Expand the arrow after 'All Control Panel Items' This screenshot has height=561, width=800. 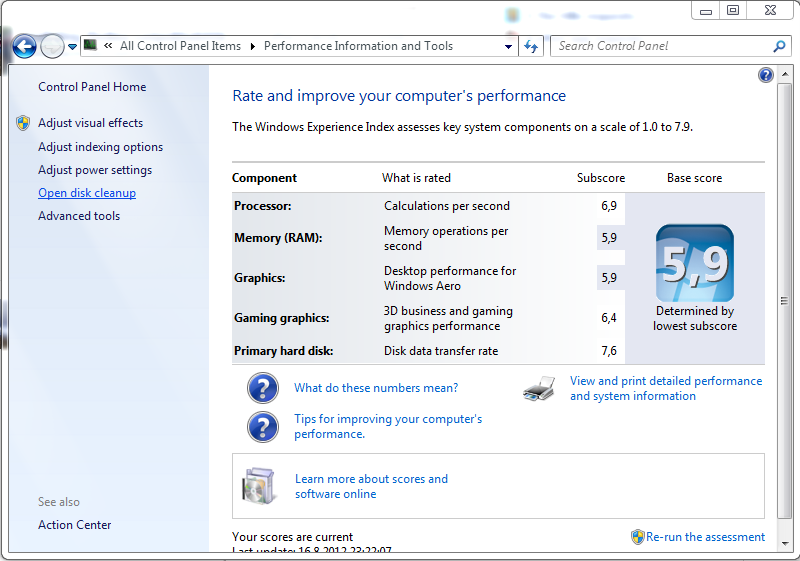[253, 46]
